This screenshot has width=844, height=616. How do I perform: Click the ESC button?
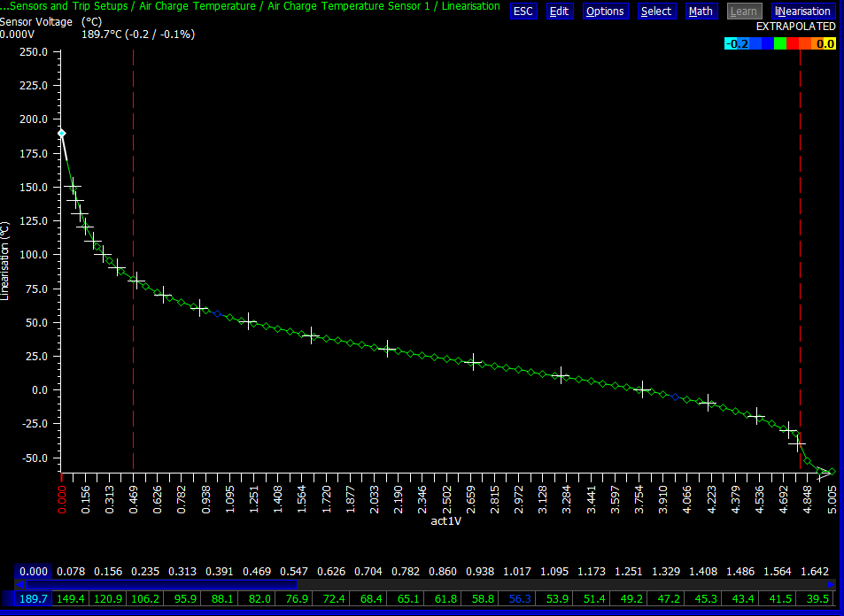coord(523,12)
